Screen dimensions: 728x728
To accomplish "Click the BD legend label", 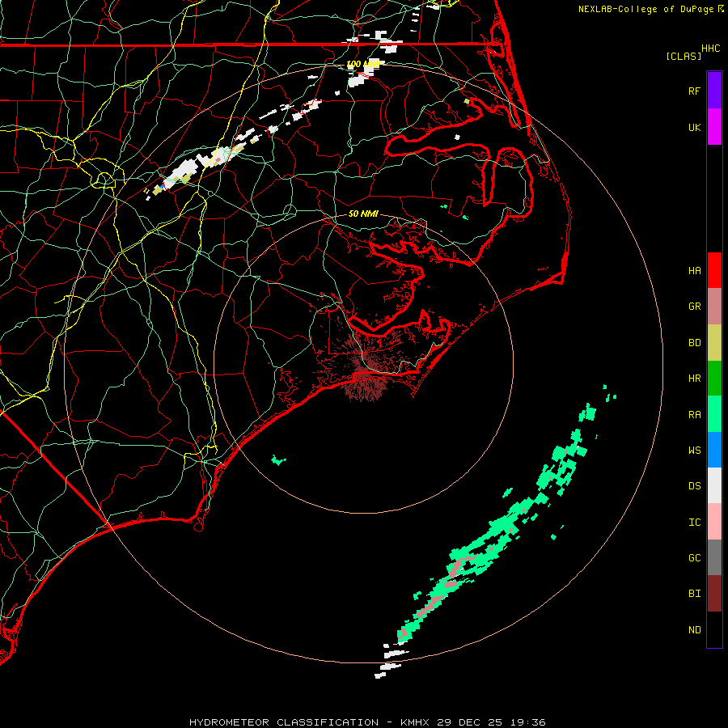I will (694, 343).
